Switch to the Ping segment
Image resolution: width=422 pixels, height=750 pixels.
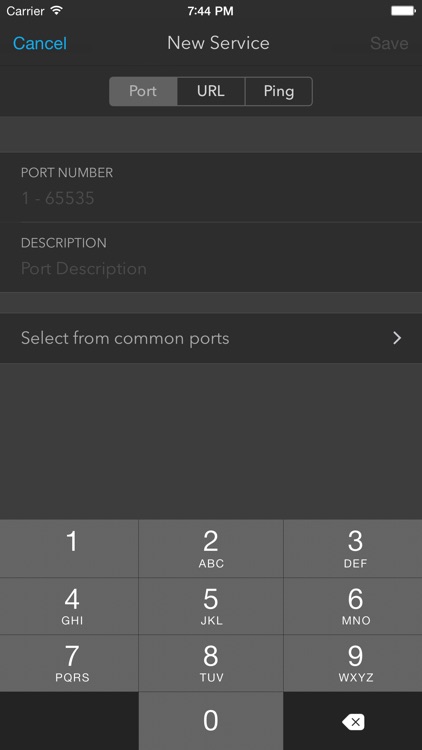coord(278,91)
